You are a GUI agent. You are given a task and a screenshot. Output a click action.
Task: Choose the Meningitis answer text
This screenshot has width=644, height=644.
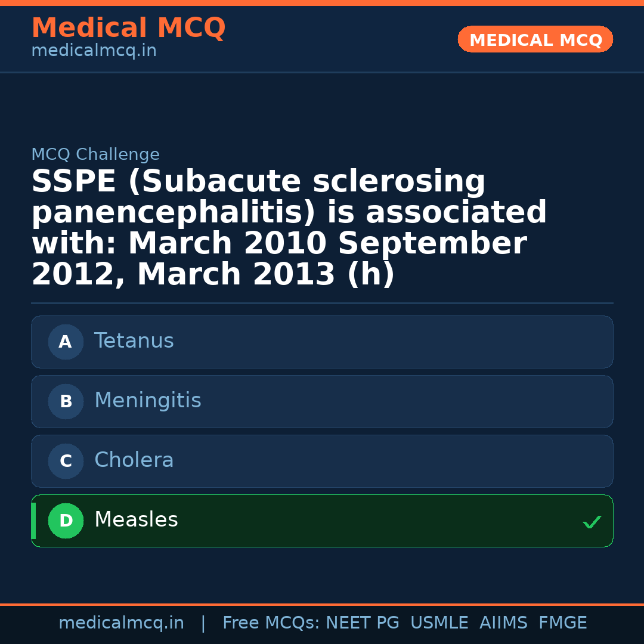click(148, 401)
